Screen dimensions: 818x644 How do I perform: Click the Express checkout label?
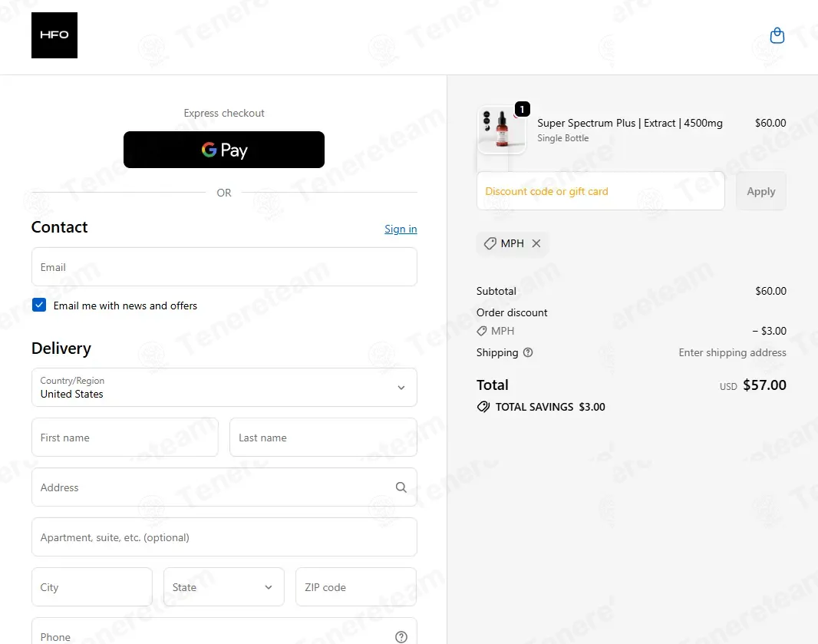tap(224, 114)
